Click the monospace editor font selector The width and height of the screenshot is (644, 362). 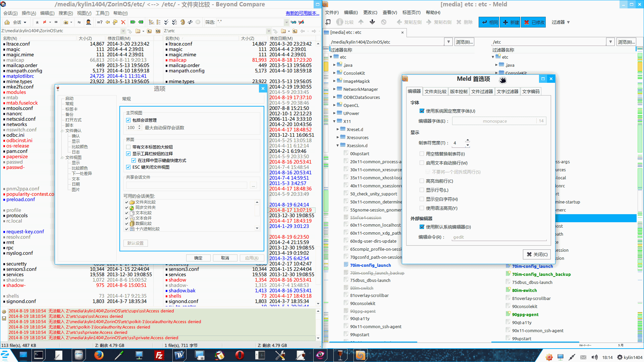(x=499, y=121)
